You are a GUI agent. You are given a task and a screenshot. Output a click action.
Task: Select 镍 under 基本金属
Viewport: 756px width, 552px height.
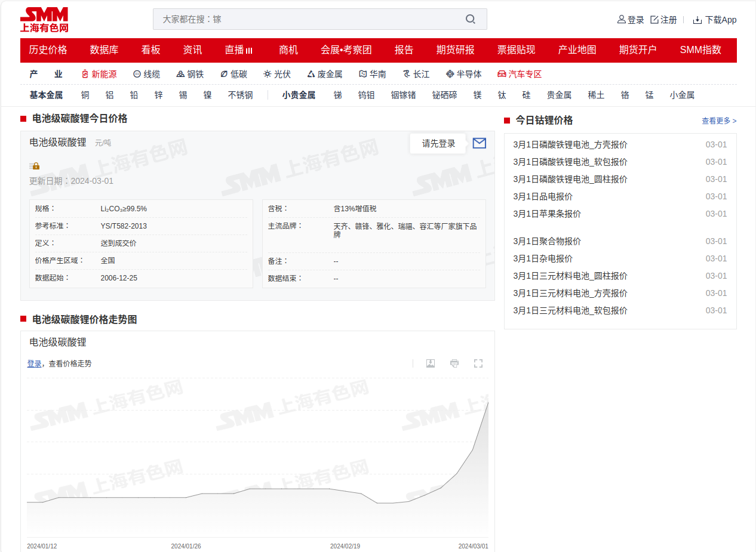(x=208, y=95)
